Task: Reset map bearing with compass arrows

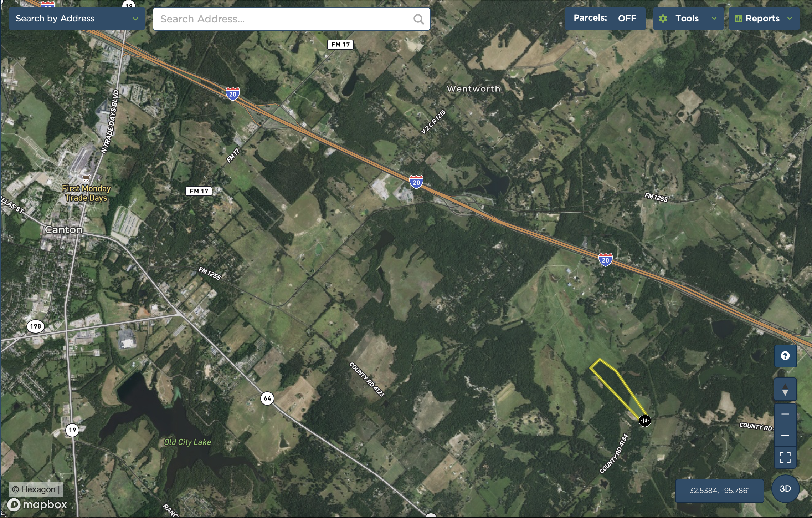Action: [785, 390]
